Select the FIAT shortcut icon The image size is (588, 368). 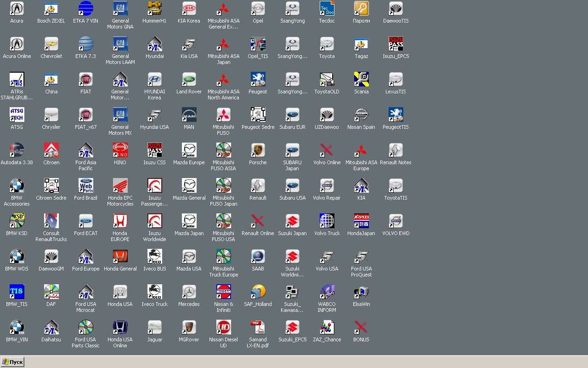[x=85, y=79]
